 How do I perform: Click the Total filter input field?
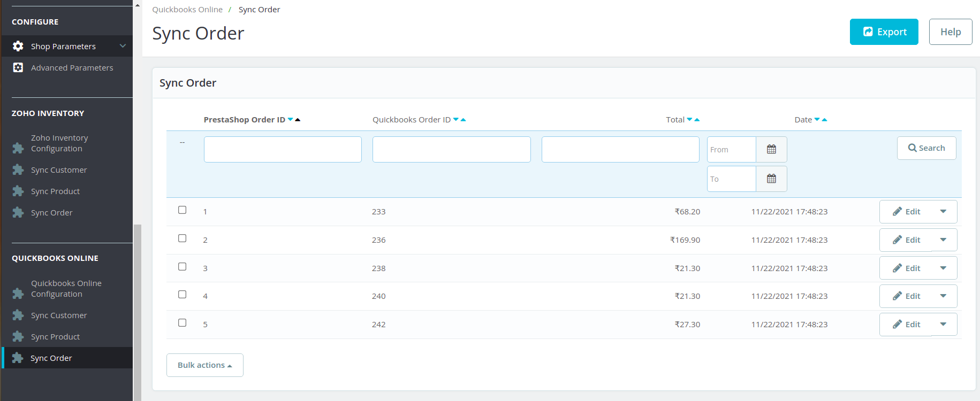620,149
